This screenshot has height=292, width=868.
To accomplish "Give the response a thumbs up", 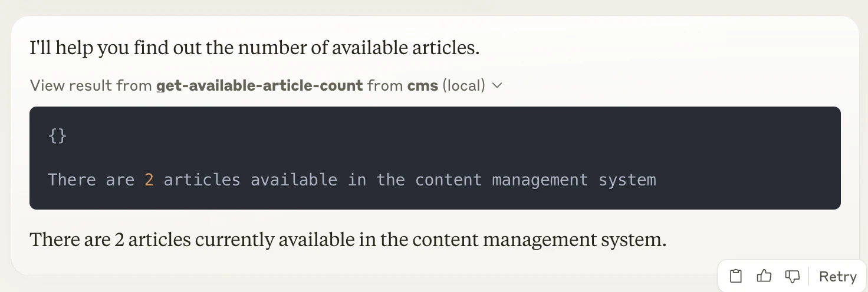I will [764, 276].
